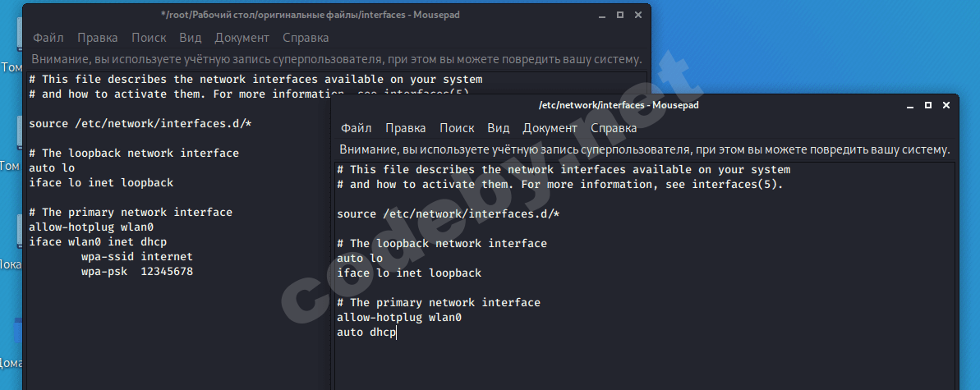Open Вид menu in front Mousepad window
Image resolution: width=980 pixels, height=390 pixels.
point(499,128)
